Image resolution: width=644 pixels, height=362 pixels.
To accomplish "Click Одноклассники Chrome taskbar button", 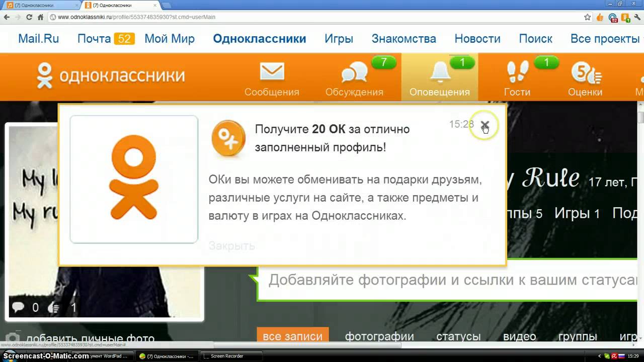I will tap(167, 356).
